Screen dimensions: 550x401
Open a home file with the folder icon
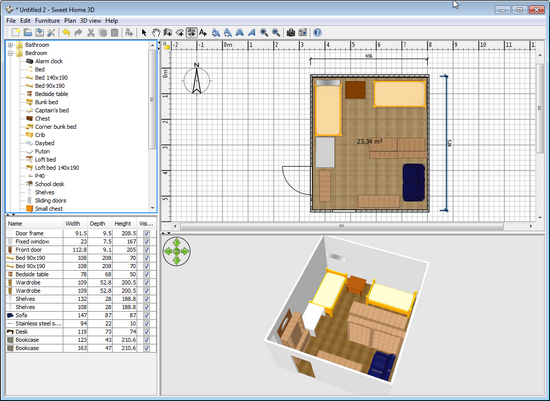28,33
